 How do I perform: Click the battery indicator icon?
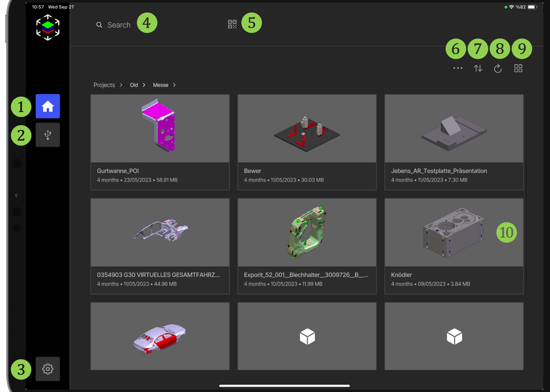tap(532, 7)
